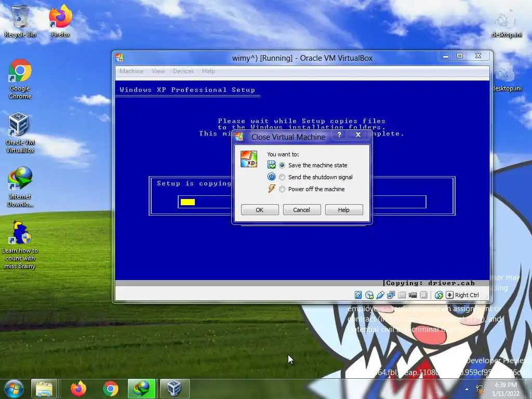Switch to VirtualBox taskbar button

click(175, 389)
